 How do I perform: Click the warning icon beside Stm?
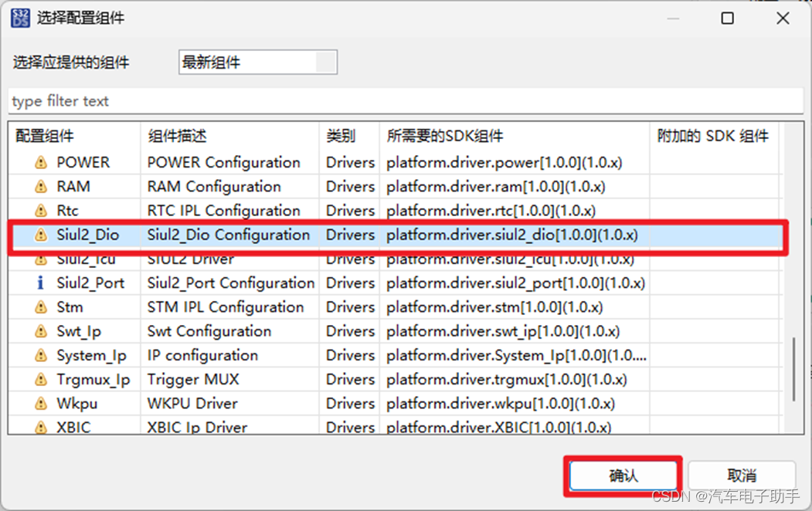point(41,306)
